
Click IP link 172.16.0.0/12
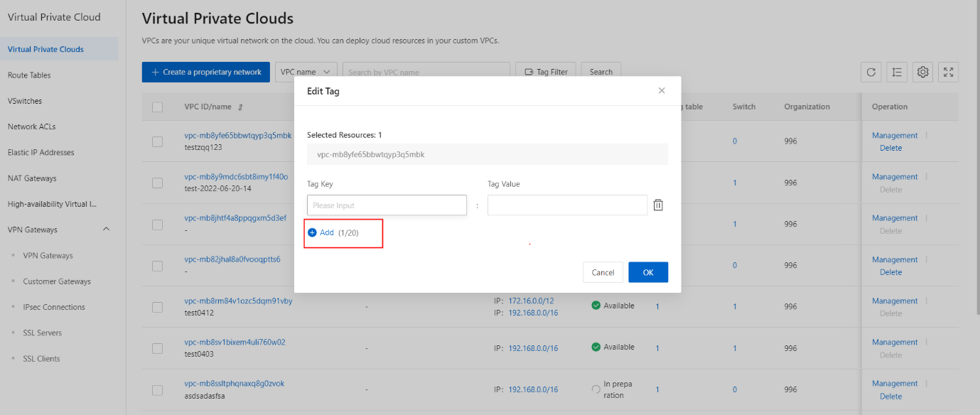pos(532,301)
